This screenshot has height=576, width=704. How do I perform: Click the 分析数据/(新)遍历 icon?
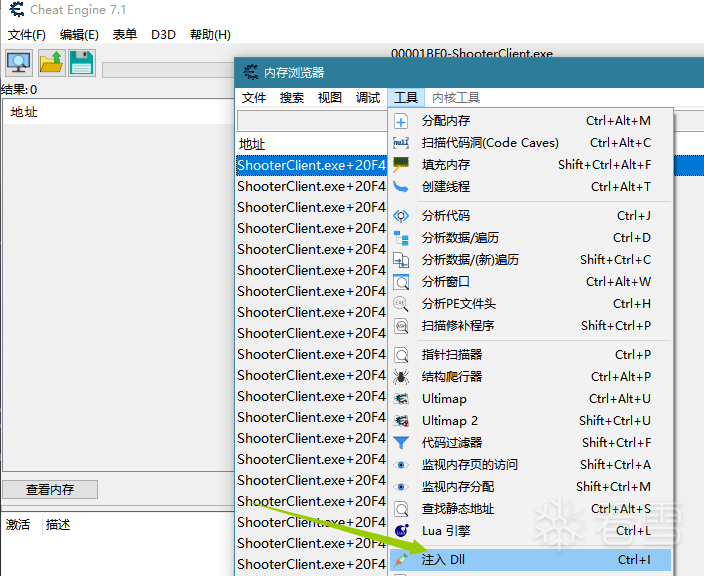(401, 259)
